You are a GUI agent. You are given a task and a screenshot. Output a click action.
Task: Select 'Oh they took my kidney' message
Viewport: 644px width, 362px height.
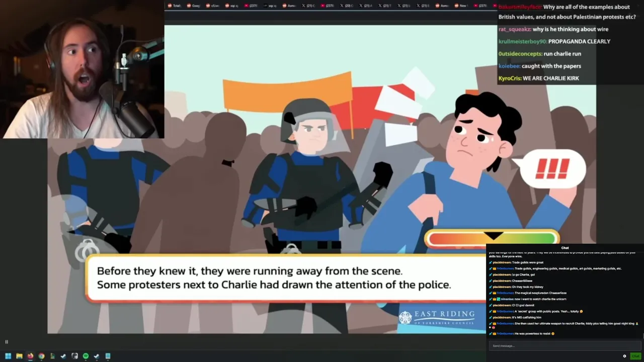pos(528,287)
